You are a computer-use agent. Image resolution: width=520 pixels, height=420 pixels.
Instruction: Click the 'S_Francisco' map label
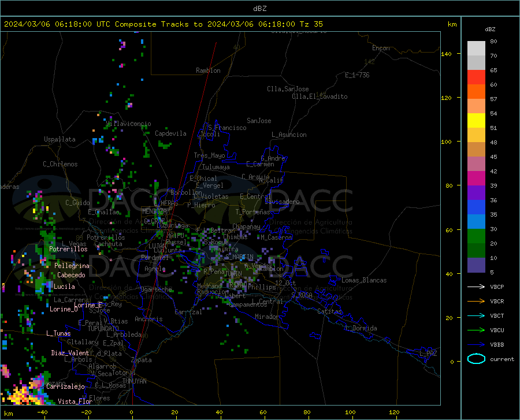(x=227, y=128)
